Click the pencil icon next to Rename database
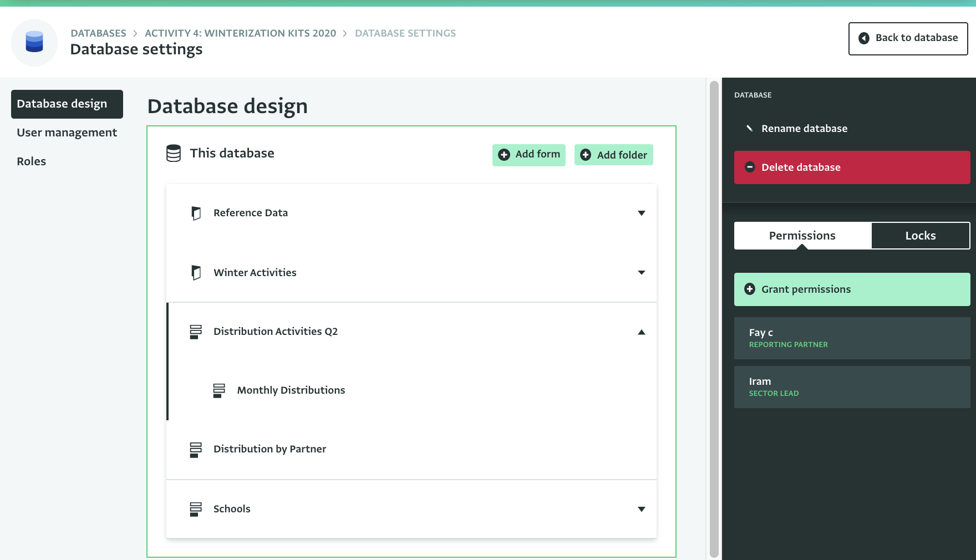976x560 pixels. pos(750,128)
